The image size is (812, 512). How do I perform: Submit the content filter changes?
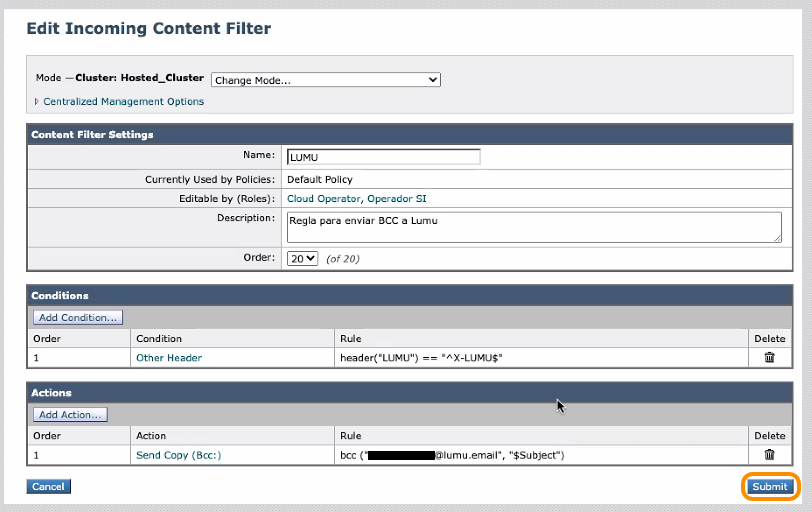pos(770,487)
